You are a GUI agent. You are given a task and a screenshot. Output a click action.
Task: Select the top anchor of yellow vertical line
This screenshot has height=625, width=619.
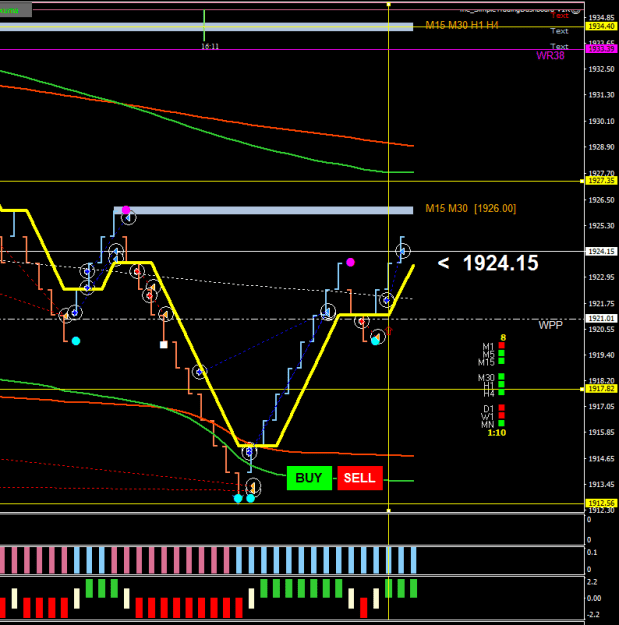[389, 4]
